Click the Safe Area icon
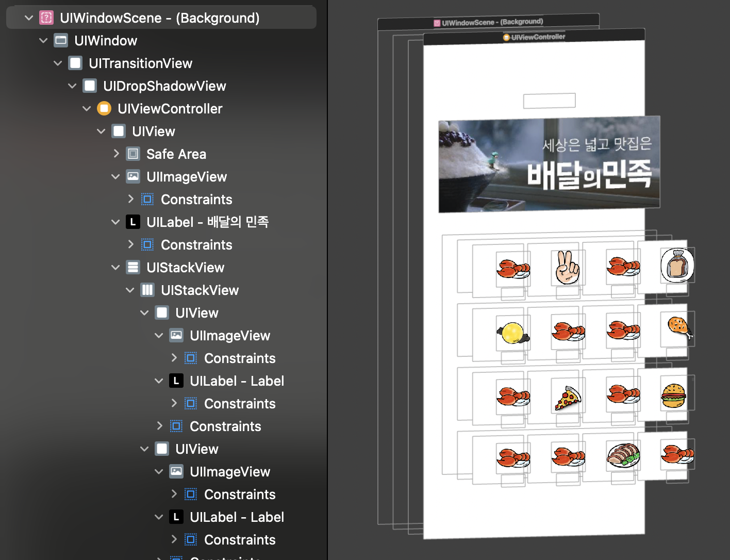 [133, 154]
